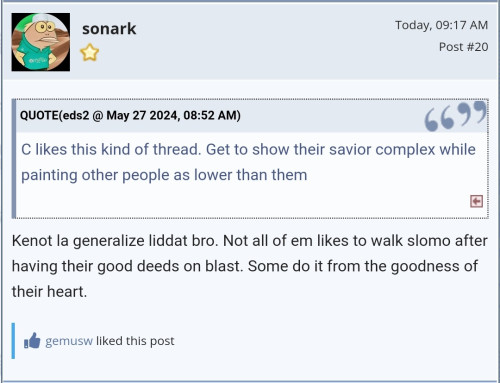Open sonark's avatar picture
Image resolution: width=500 pixels, height=383 pixels.
point(41,42)
